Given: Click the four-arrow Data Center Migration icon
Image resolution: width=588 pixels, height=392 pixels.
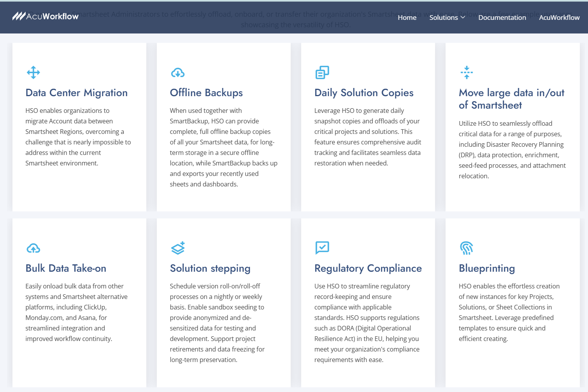Looking at the screenshot, I should tap(33, 72).
